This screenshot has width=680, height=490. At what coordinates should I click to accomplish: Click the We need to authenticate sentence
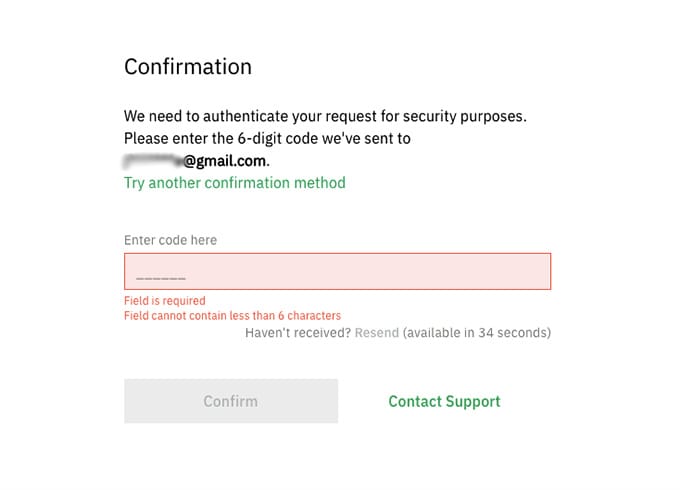coord(325,116)
